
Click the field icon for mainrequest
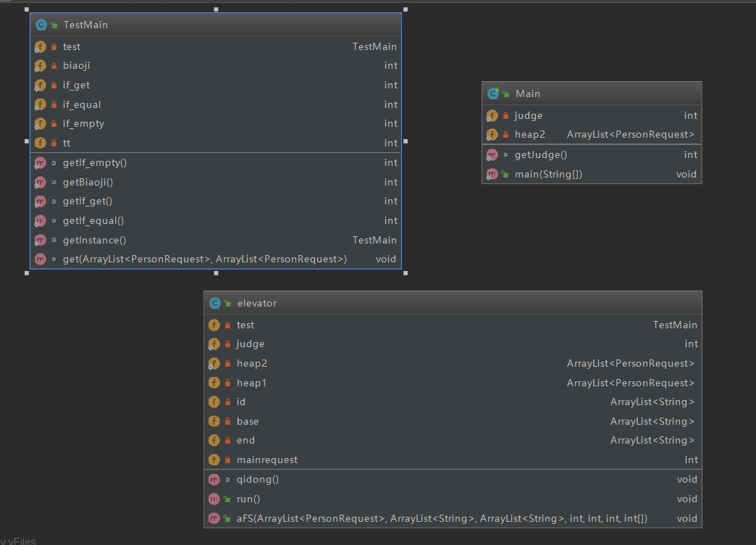pos(214,460)
